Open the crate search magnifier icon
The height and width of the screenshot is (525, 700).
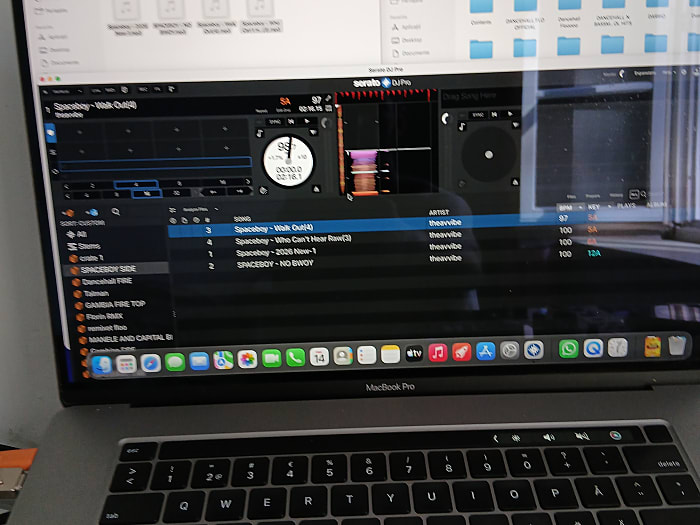pyautogui.click(x=116, y=212)
